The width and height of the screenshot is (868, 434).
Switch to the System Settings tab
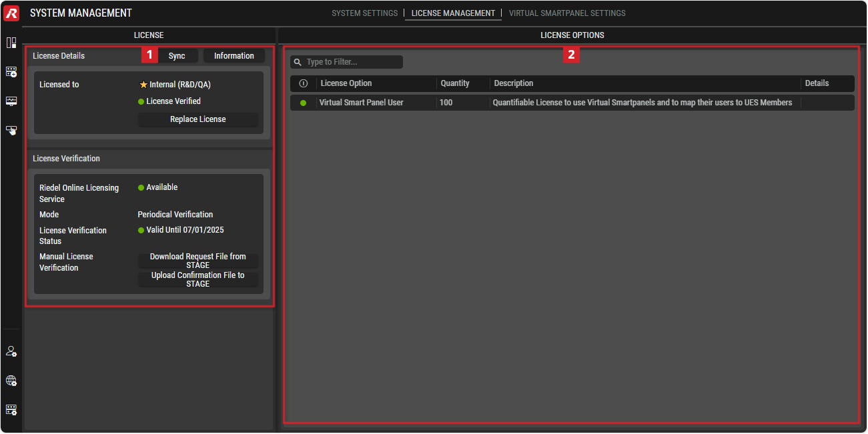pyautogui.click(x=364, y=13)
